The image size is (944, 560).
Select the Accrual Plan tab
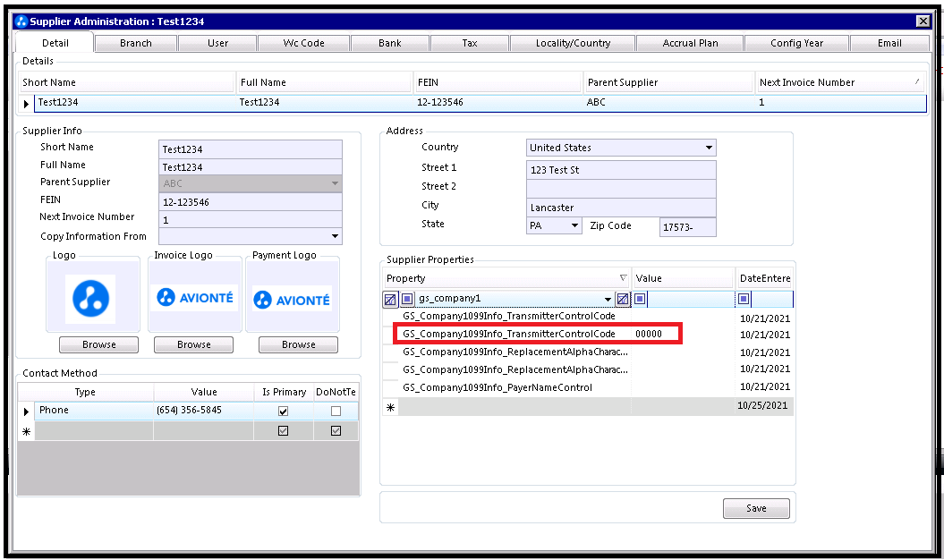click(x=691, y=43)
